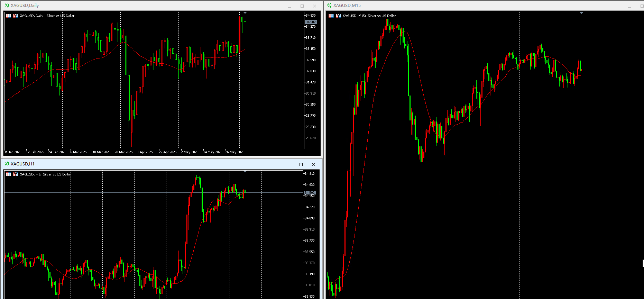
Task: Maximize the XAGUSD,Daily chart window
Action: tap(302, 6)
